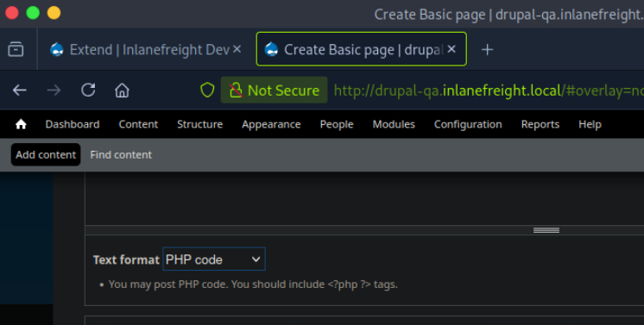Click the Drupal admin home icon
The image size is (644, 325).
[x=21, y=124]
